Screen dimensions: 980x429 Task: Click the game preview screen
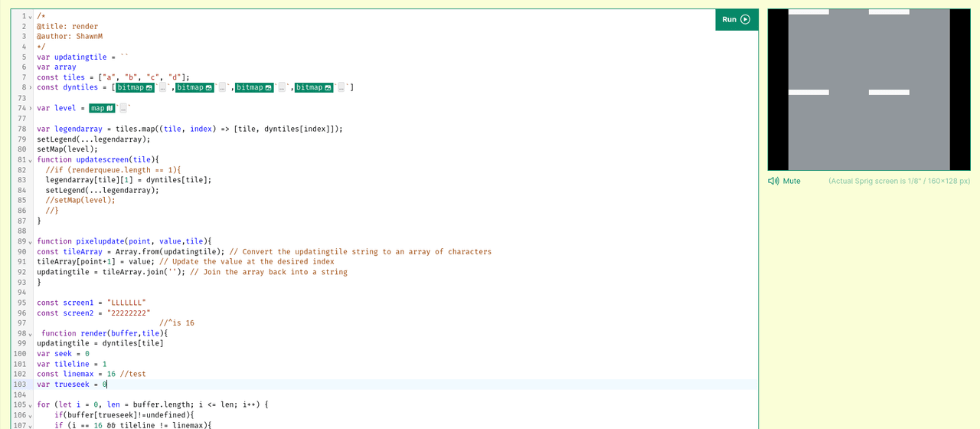(869, 90)
